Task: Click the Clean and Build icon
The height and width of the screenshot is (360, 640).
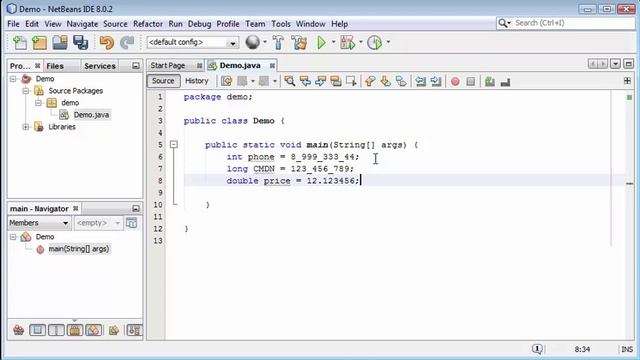Action: (299, 42)
